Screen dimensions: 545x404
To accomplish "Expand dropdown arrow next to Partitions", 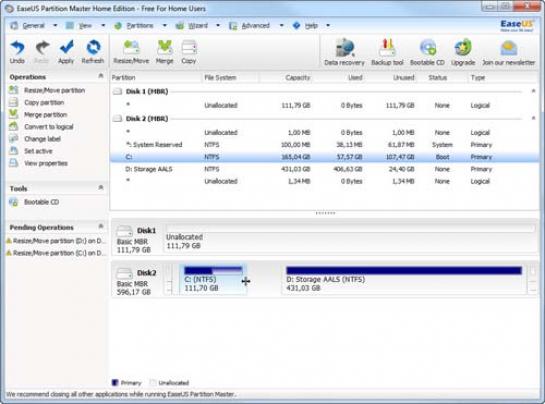I will [164, 25].
